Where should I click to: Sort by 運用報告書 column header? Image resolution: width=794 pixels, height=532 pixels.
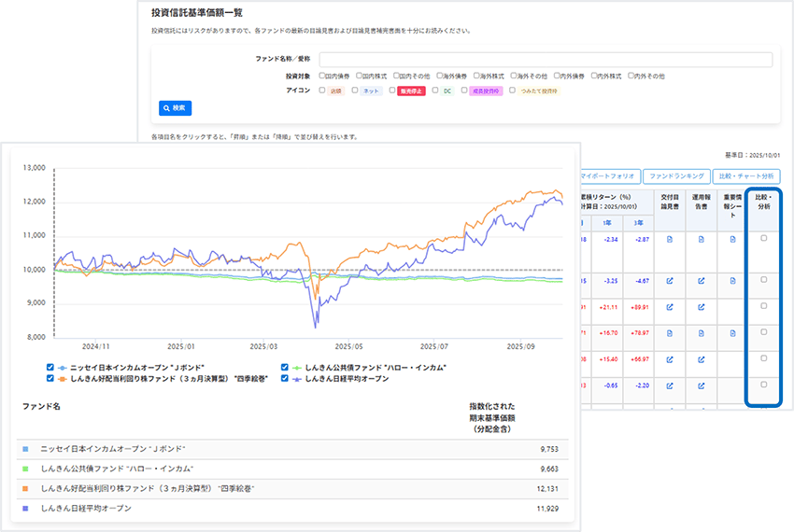pos(702,202)
